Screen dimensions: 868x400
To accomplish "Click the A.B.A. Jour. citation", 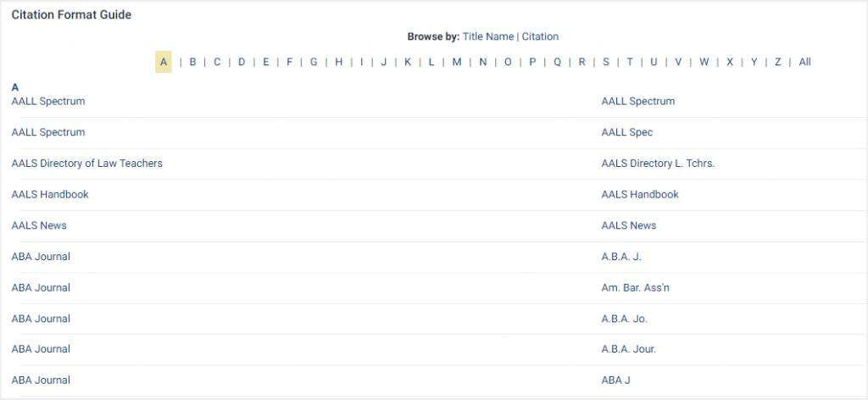I will coord(629,349).
